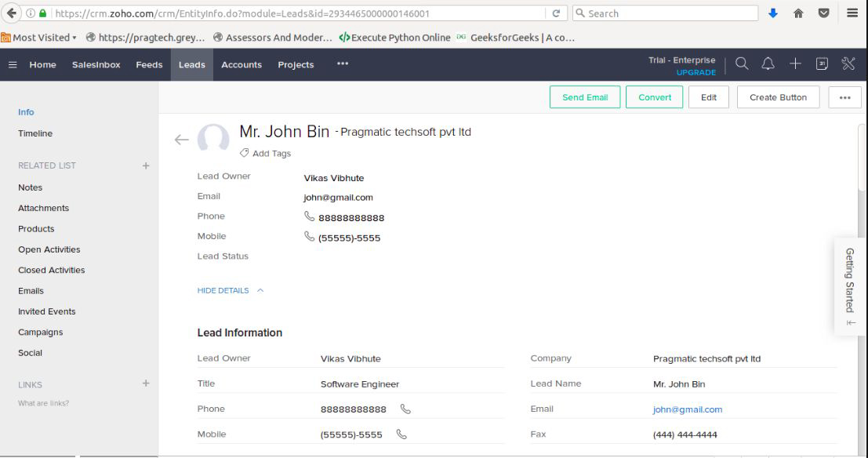Screen dimensions: 868x458
Task: Show site information via the info icon
Action: point(31,13)
